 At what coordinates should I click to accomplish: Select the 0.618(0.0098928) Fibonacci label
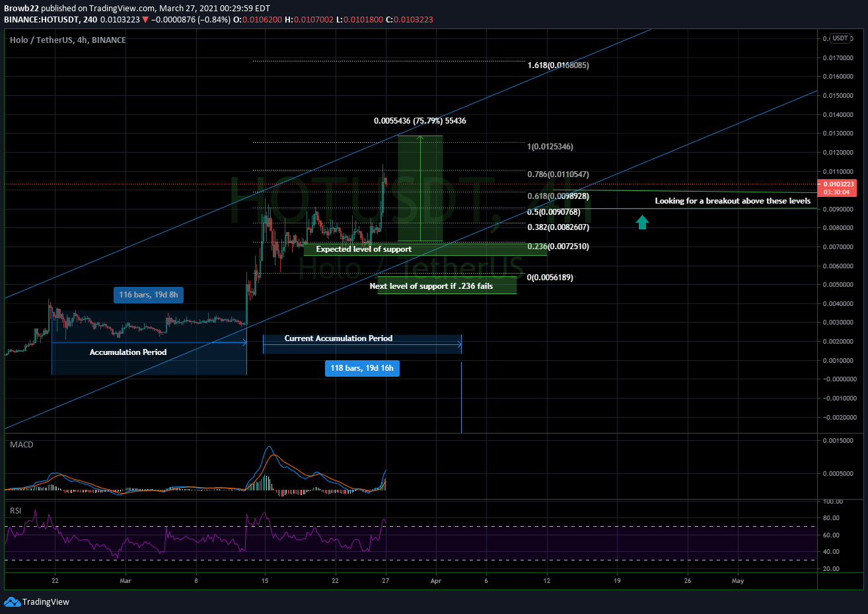(x=558, y=196)
